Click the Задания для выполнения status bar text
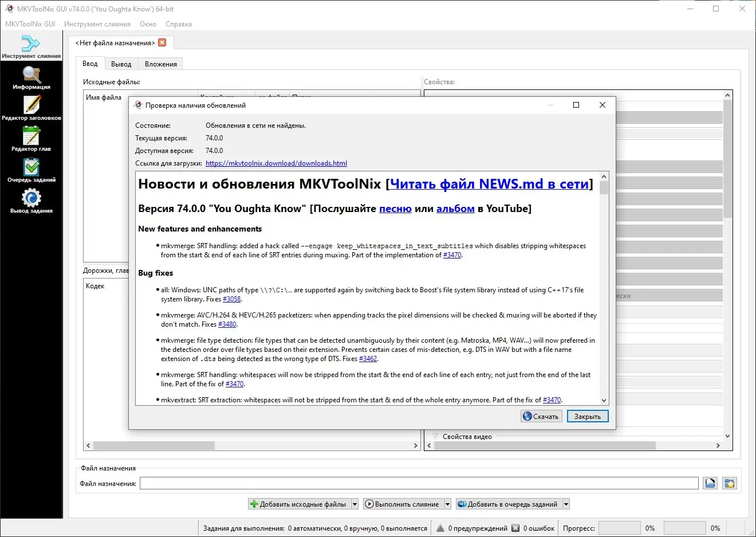 click(x=315, y=528)
